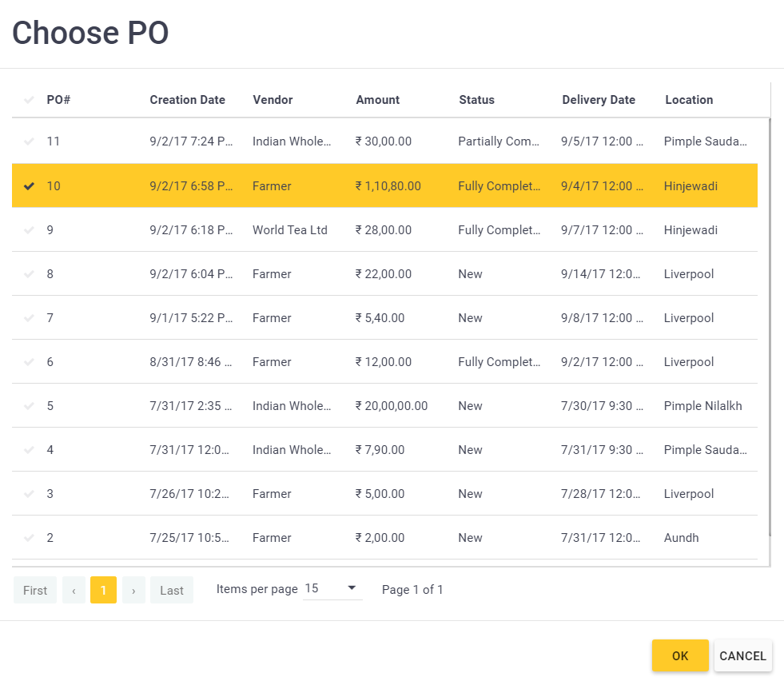This screenshot has height=681, width=784.
Task: Sort by the Creation Date column
Action: [x=187, y=100]
